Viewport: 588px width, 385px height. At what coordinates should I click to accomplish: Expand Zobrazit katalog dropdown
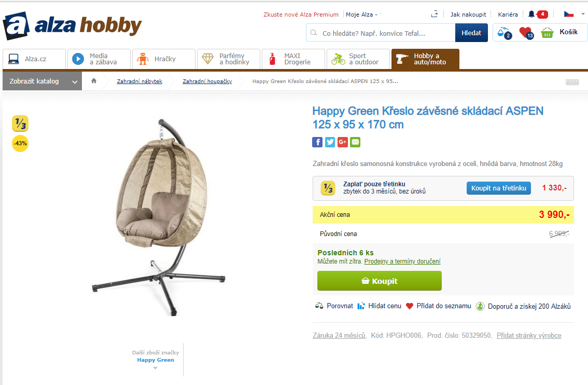pos(42,81)
